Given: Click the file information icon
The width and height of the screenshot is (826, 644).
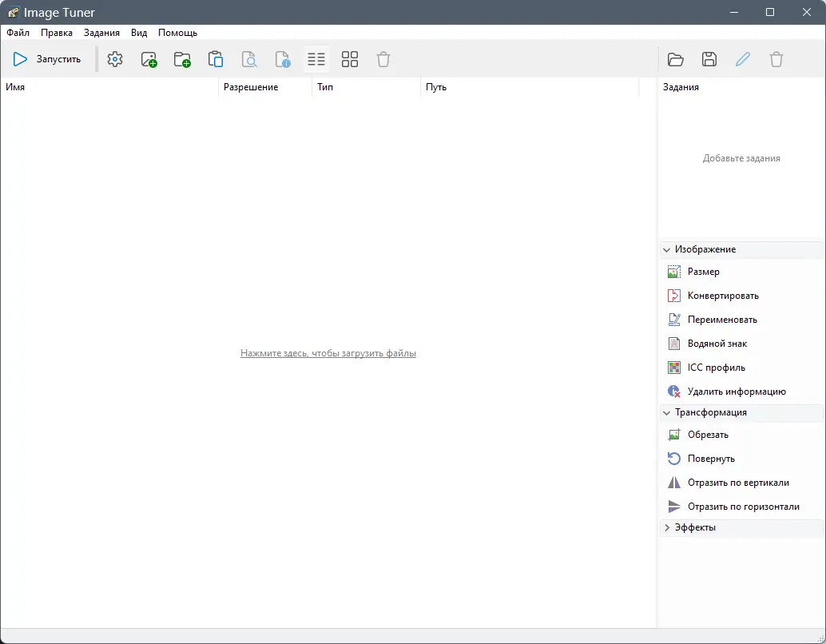Looking at the screenshot, I should pos(283,59).
